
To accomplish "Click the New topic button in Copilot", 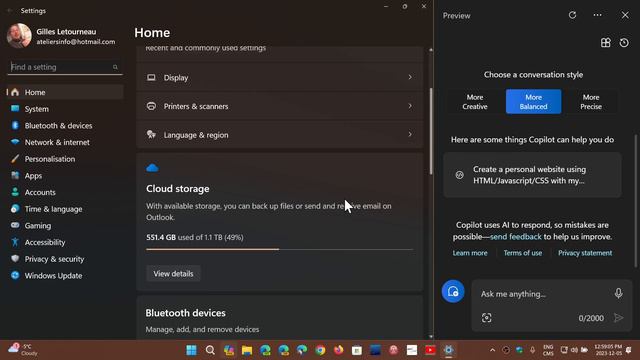I will tap(453, 291).
